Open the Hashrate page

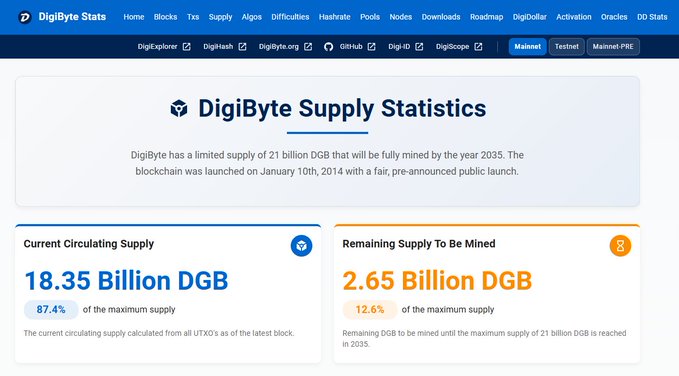click(335, 17)
